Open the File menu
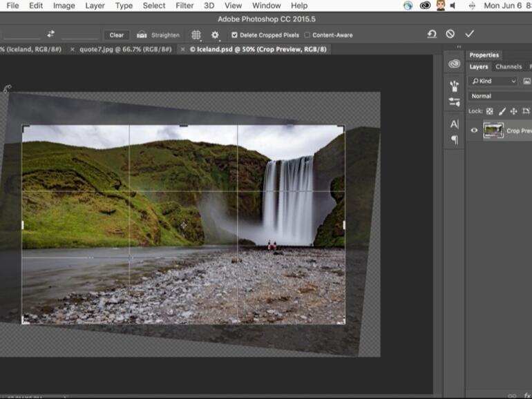This screenshot has width=532, height=399. coord(13,6)
